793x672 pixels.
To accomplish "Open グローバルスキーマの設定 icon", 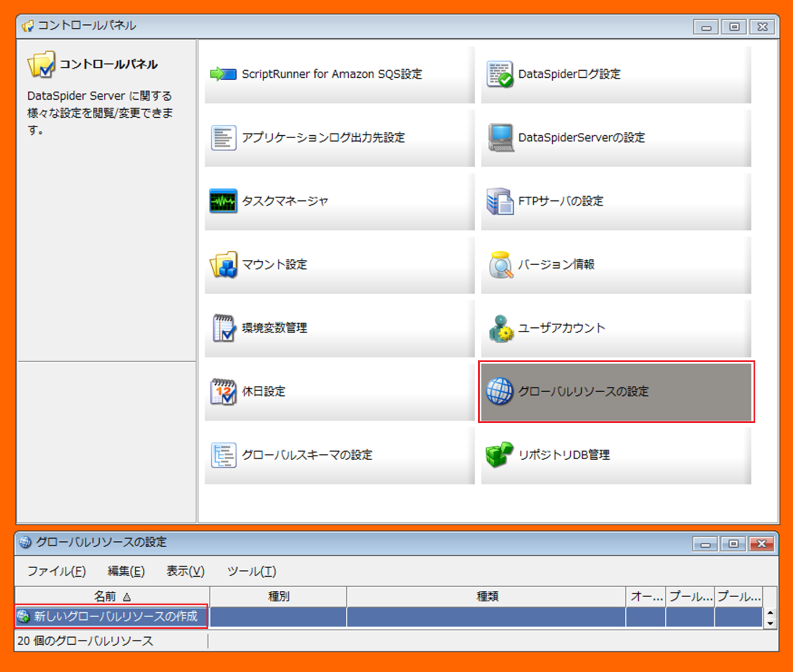I will [x=223, y=455].
